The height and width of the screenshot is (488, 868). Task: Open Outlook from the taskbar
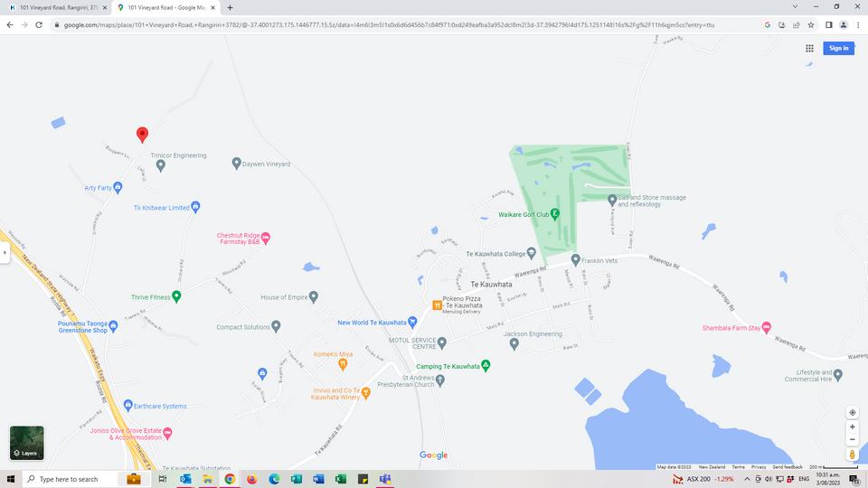tap(185, 479)
